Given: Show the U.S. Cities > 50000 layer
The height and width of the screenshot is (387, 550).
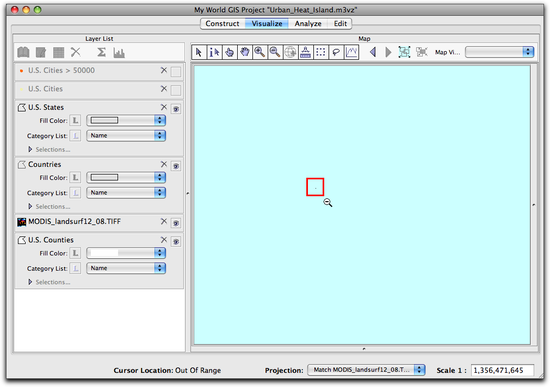Looking at the screenshot, I should (176, 72).
